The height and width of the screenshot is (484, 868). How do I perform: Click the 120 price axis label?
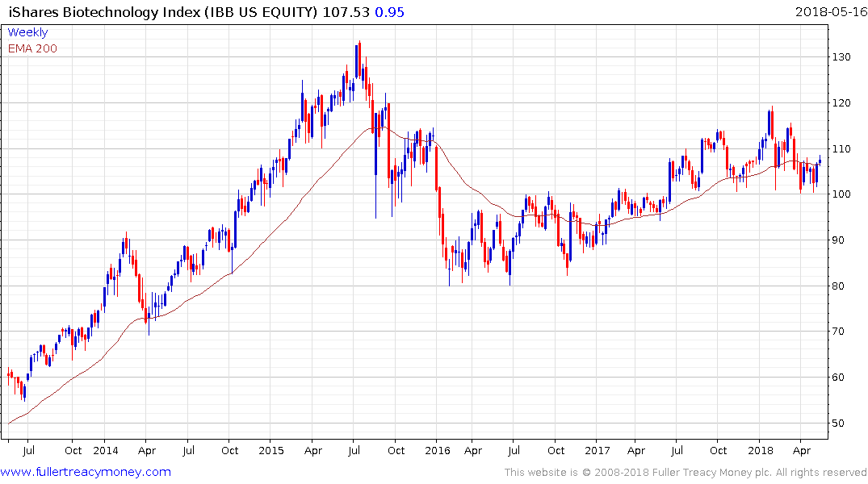click(841, 103)
